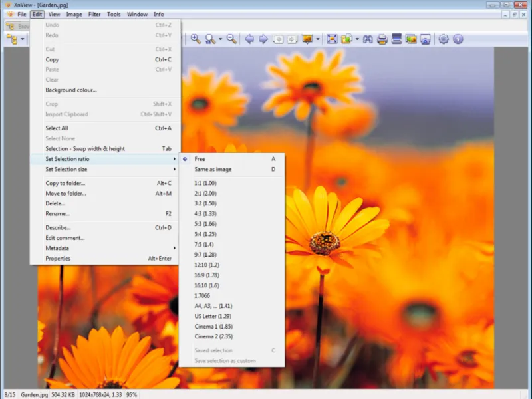Click Rename… in Edit menu
Viewport: 532px width, 399px height.
(x=105, y=213)
